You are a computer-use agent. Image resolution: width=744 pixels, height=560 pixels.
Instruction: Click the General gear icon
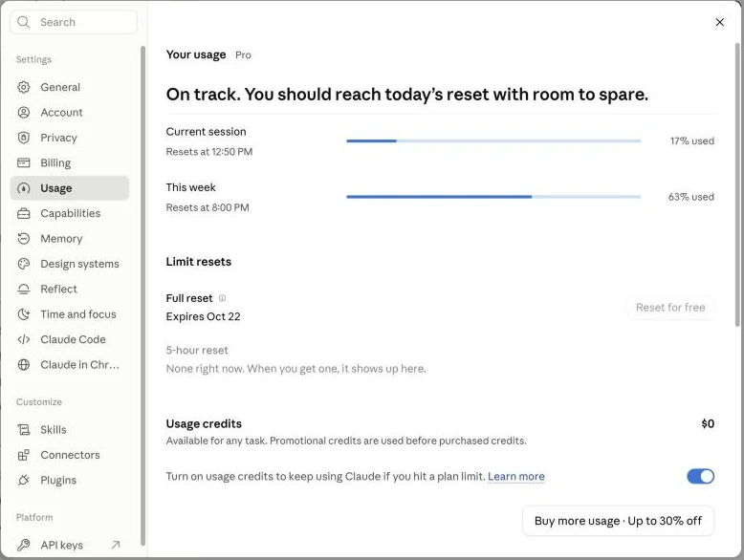coord(24,87)
